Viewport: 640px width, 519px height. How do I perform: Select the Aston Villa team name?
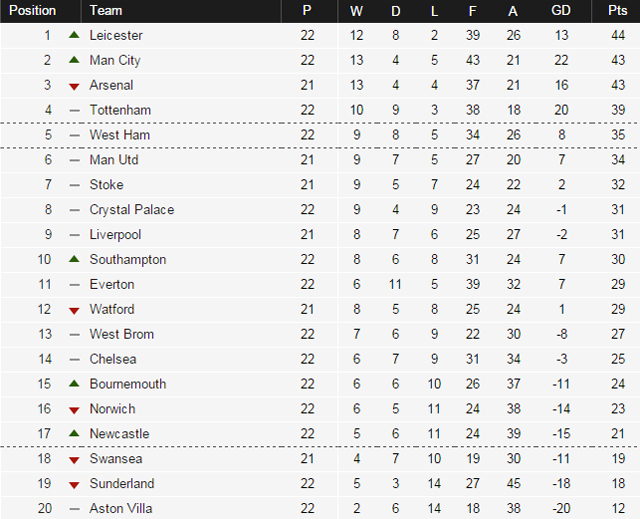(x=121, y=509)
